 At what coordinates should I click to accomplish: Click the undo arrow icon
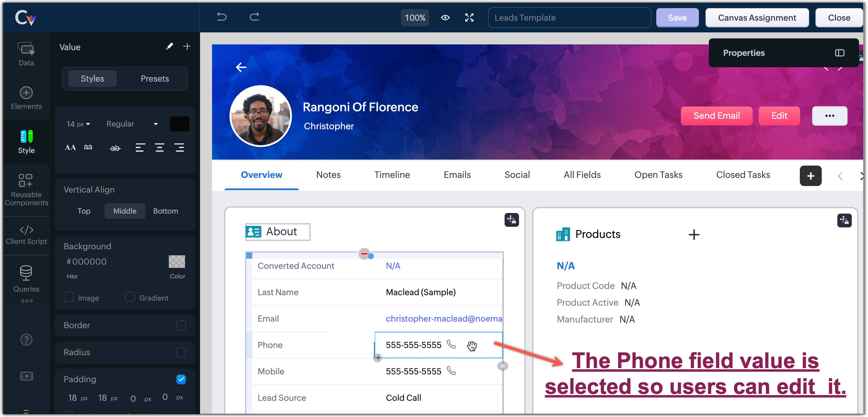pyautogui.click(x=221, y=17)
